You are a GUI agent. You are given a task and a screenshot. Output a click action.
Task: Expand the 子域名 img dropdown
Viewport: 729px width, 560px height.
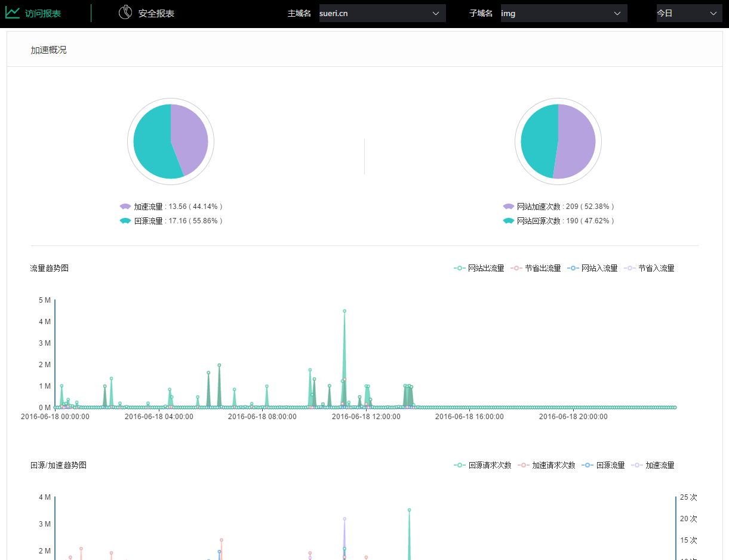pyautogui.click(x=564, y=13)
